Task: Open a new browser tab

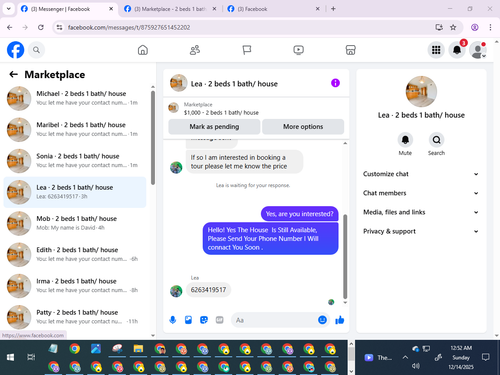Action: [x=333, y=9]
